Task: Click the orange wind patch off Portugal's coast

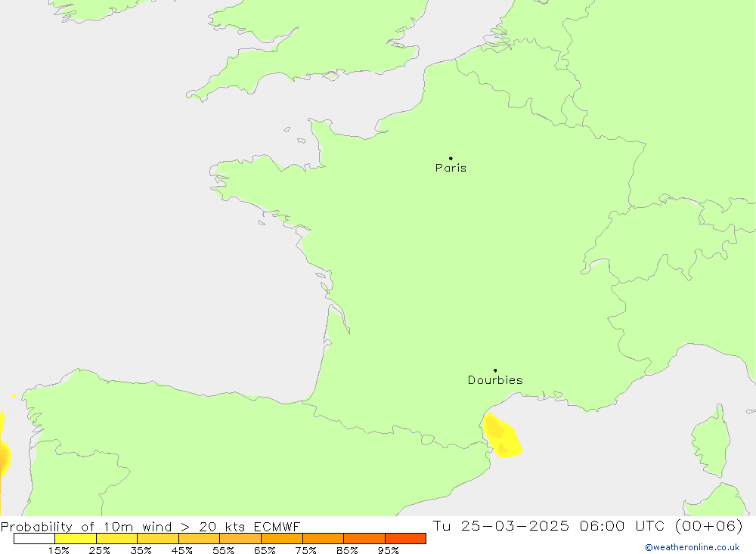Action: tap(4, 457)
